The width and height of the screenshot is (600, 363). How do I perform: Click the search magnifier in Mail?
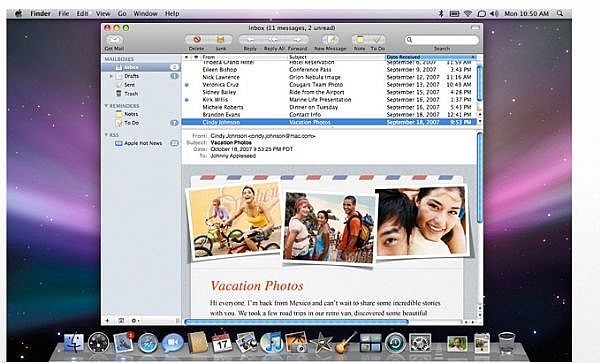[409, 40]
